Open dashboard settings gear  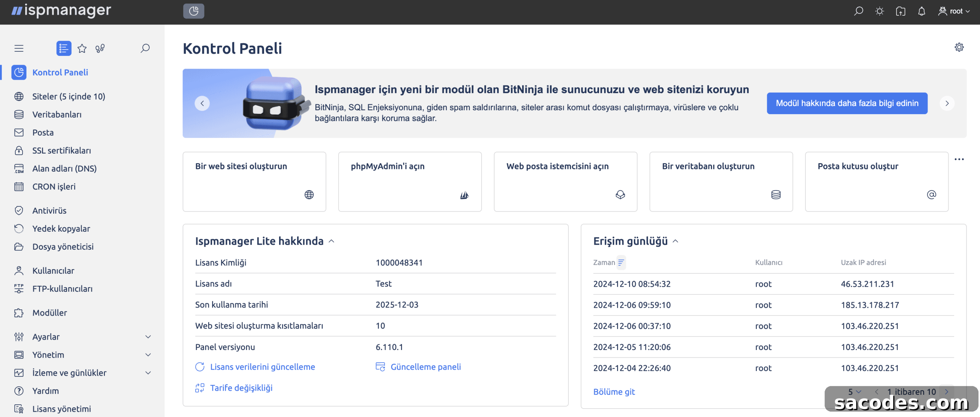tap(959, 47)
